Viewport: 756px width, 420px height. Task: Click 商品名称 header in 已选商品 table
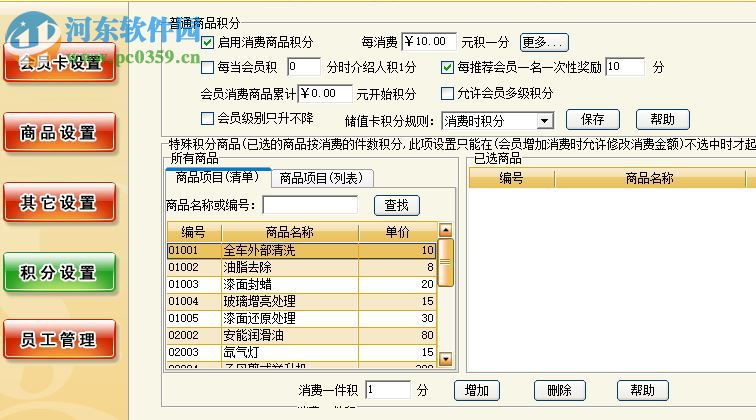[x=649, y=178]
